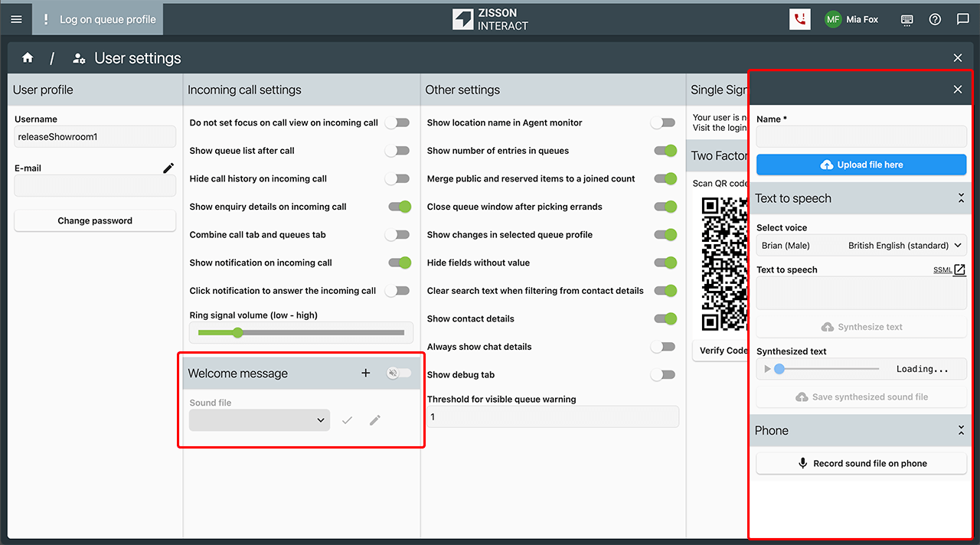The width and height of the screenshot is (980, 545).
Task: Open the help question mark icon
Action: pyautogui.click(x=935, y=19)
